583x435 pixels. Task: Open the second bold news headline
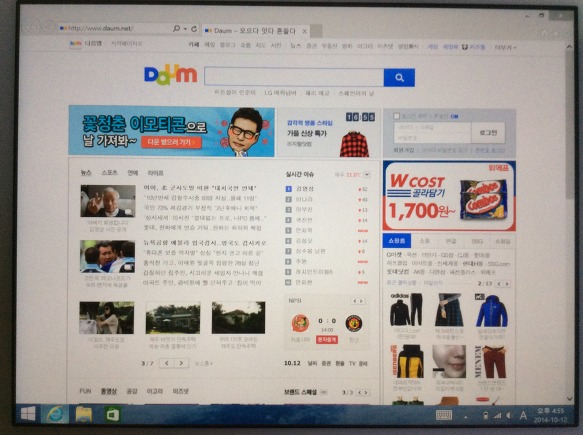tap(205, 243)
